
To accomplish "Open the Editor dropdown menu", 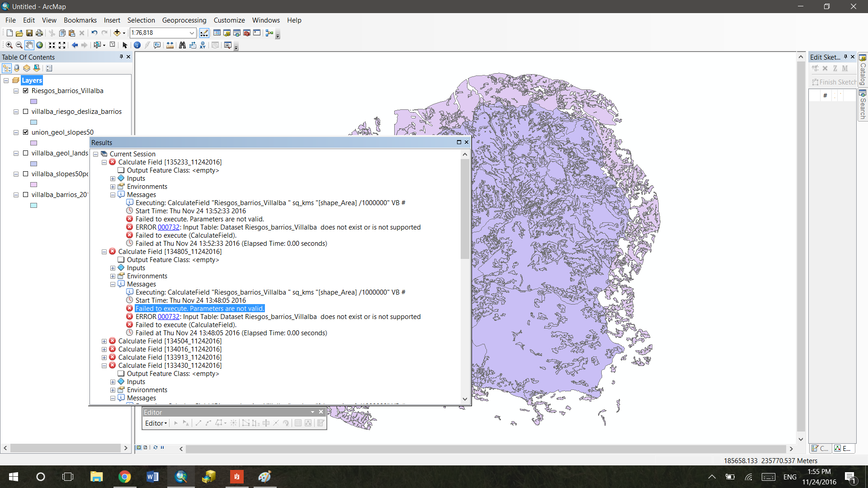I will pos(156,423).
